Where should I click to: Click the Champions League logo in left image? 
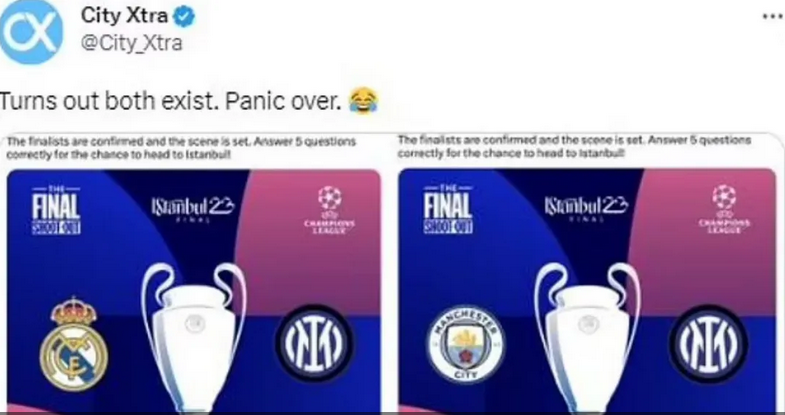[x=329, y=210]
